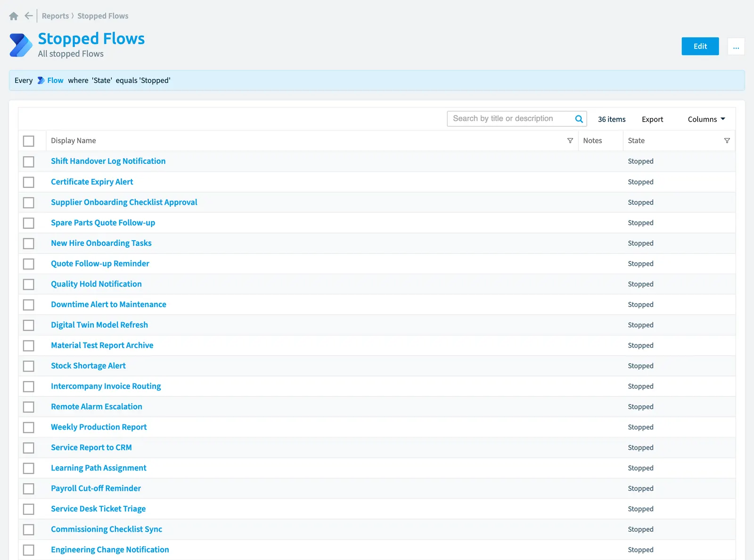
Task: Open Intercompany Invoice Routing flow
Action: click(106, 386)
